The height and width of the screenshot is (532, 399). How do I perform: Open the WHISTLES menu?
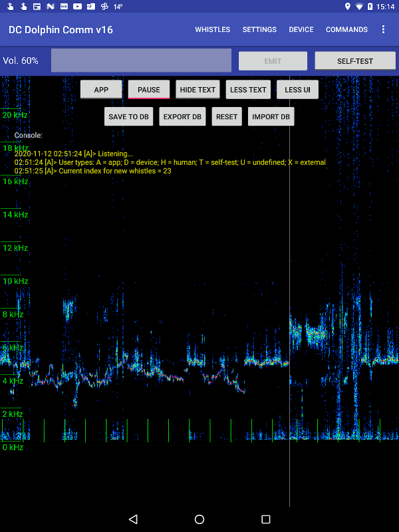[212, 29]
